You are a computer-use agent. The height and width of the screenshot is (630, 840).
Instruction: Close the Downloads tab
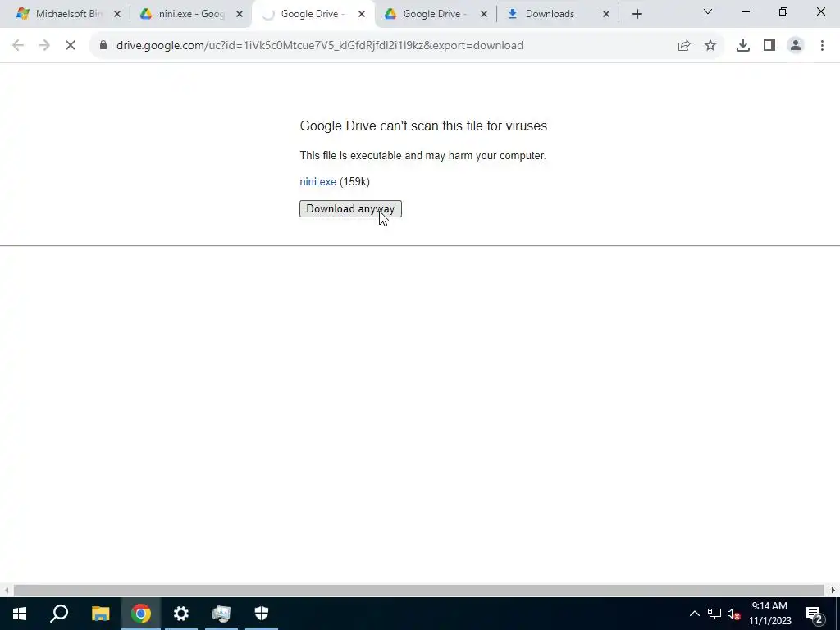tap(606, 14)
